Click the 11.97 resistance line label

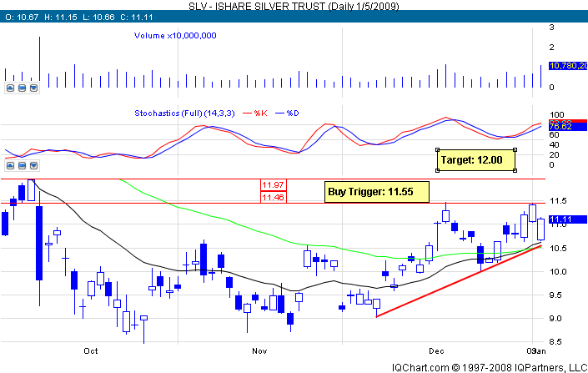tap(274, 185)
